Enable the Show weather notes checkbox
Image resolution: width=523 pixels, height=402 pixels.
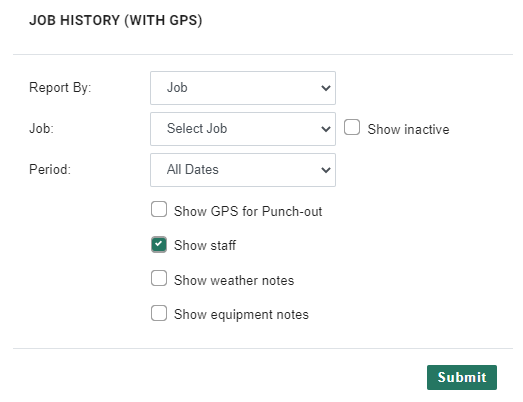(x=159, y=278)
